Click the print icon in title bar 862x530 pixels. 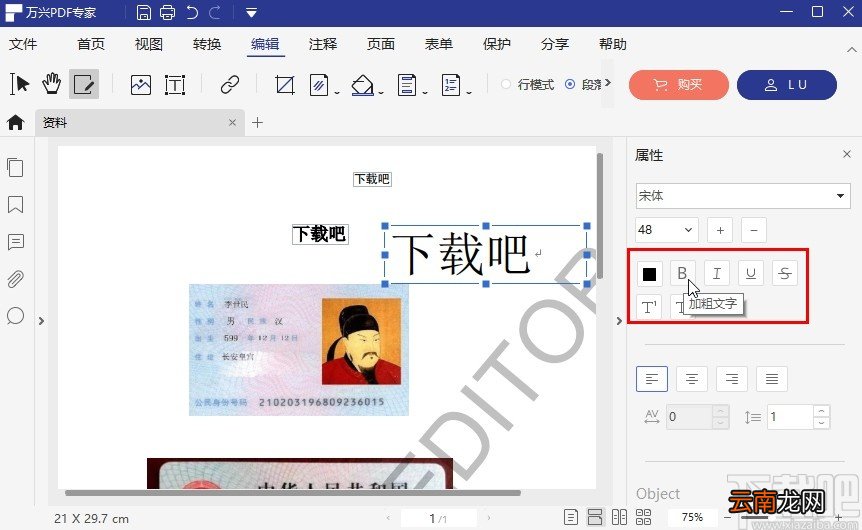point(167,12)
